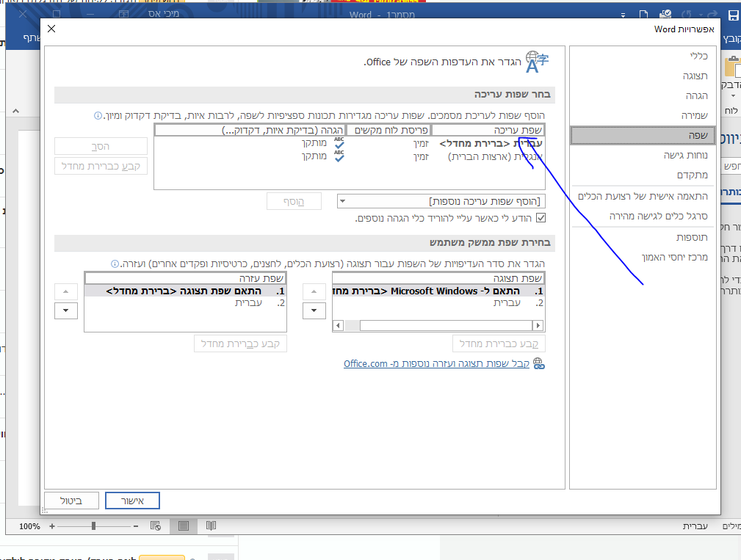This screenshot has width=741, height=560.
Task: Move display language down with arrow button
Action: (314, 310)
